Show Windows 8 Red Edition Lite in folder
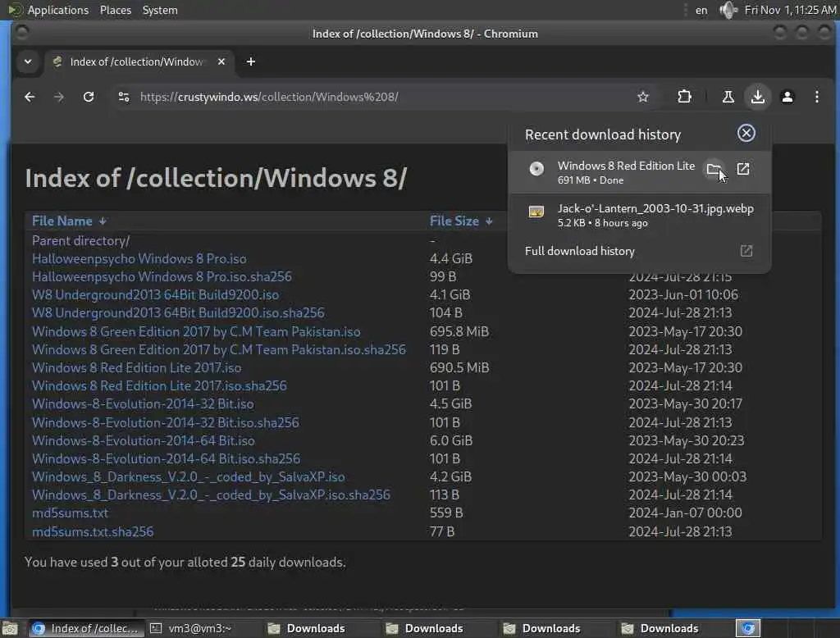The height and width of the screenshot is (638, 840). (x=714, y=170)
